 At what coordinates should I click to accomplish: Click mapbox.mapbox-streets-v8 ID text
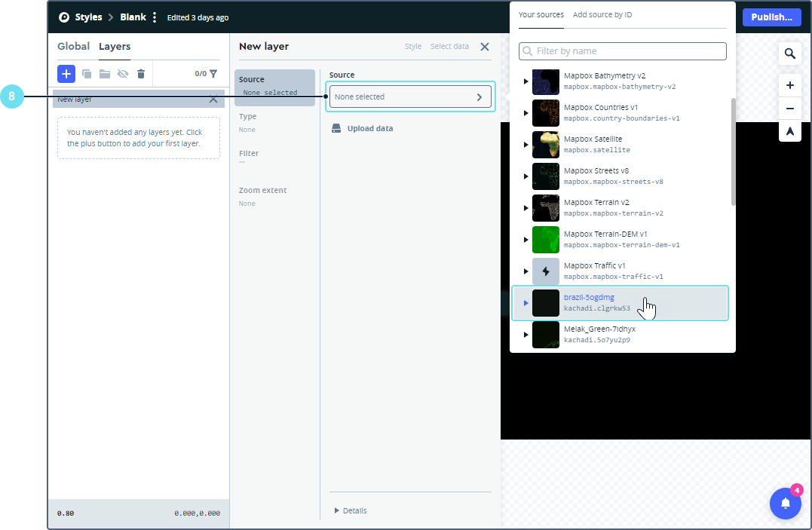point(614,182)
